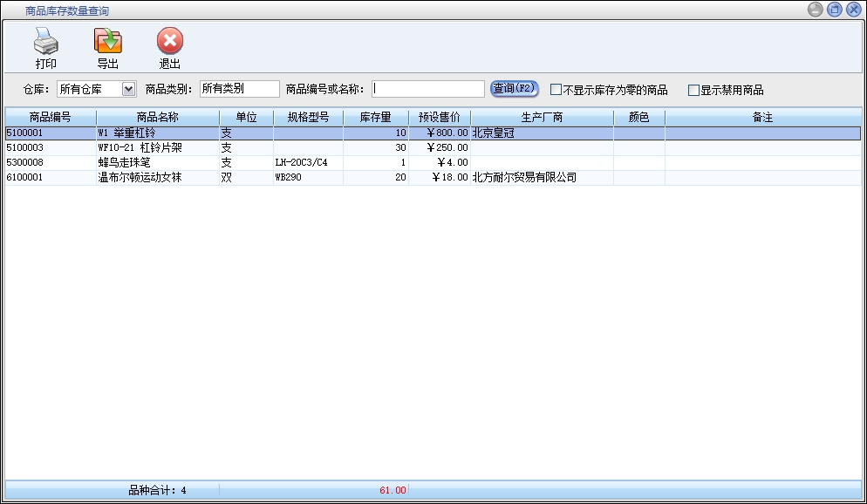Sort by the 商品编号 column header
867x504 pixels.
[50, 117]
